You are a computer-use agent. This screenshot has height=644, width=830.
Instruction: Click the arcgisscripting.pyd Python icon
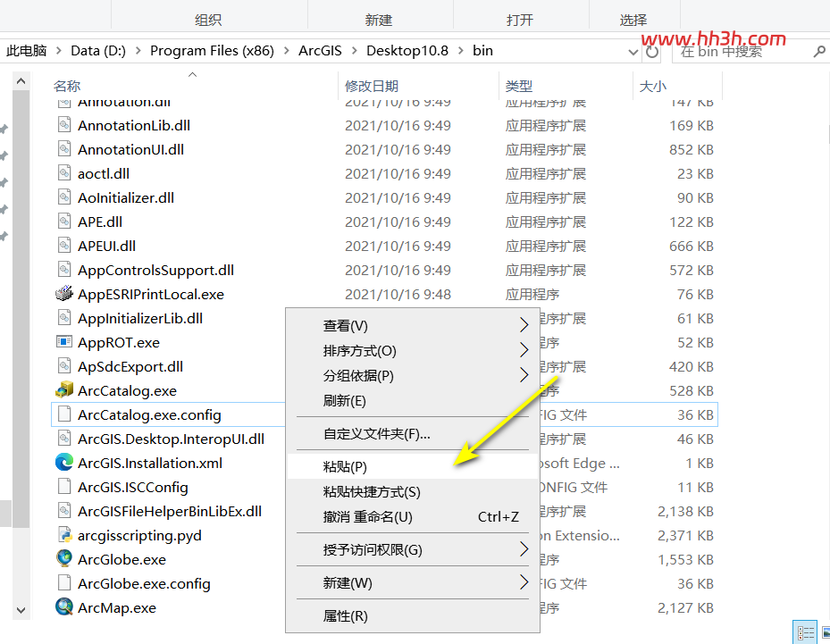(64, 535)
